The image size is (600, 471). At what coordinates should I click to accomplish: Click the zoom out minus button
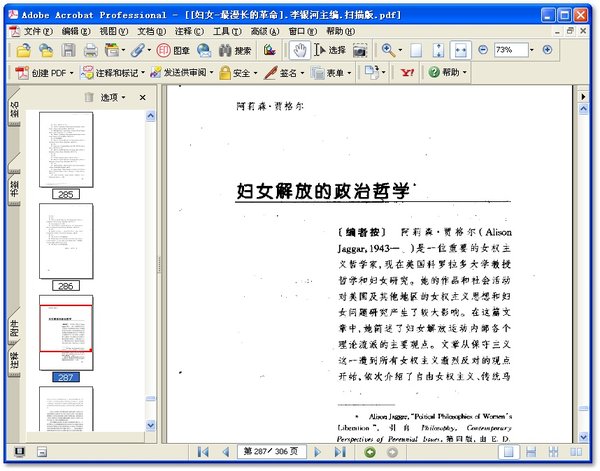click(x=483, y=50)
